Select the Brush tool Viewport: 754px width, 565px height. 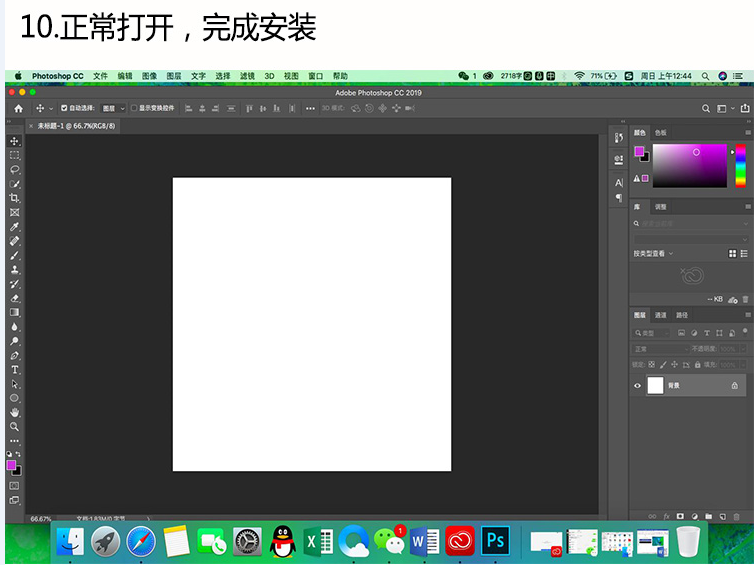(14, 255)
